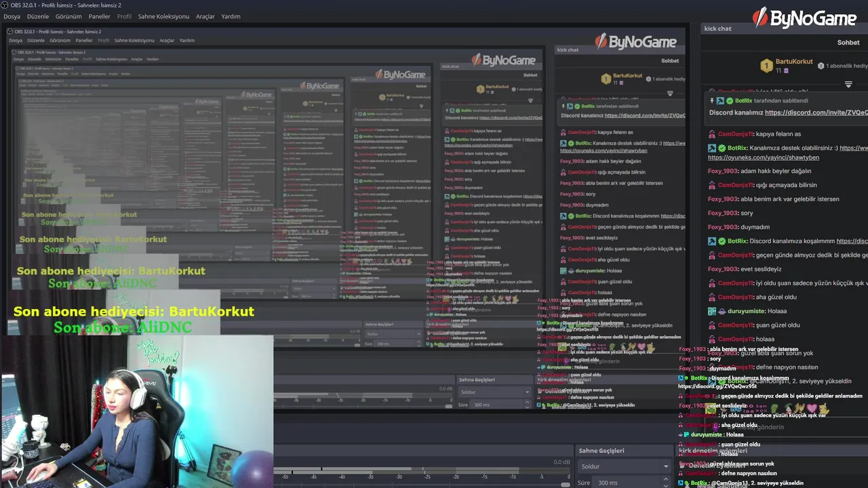868x488 pixels.
Task: Click BotRix name in the pinned message header
Action: click(x=743, y=100)
